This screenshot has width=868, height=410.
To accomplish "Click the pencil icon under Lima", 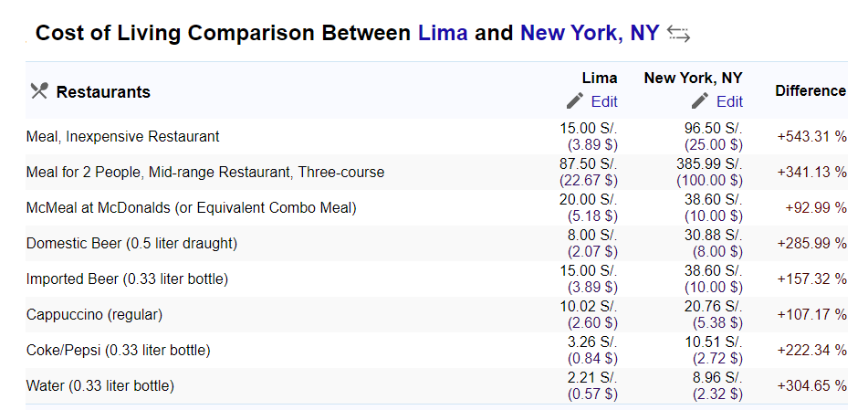I will [575, 100].
